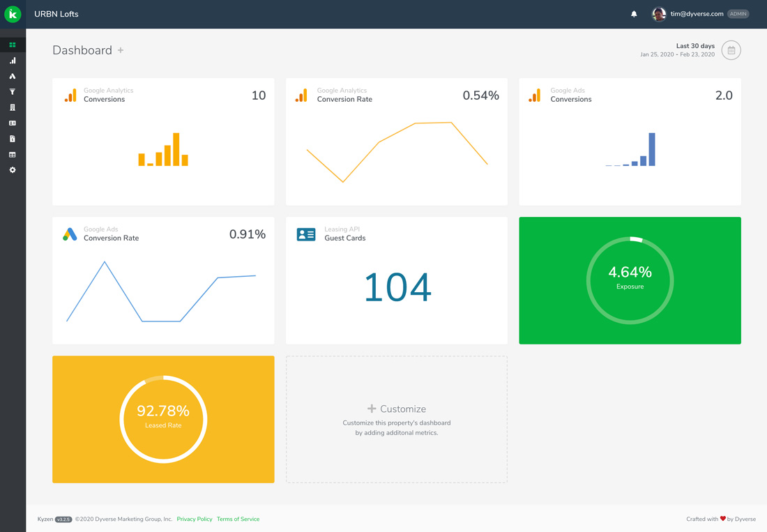Open the table layout sidebar icon
The height and width of the screenshot is (532, 767).
coord(13,155)
